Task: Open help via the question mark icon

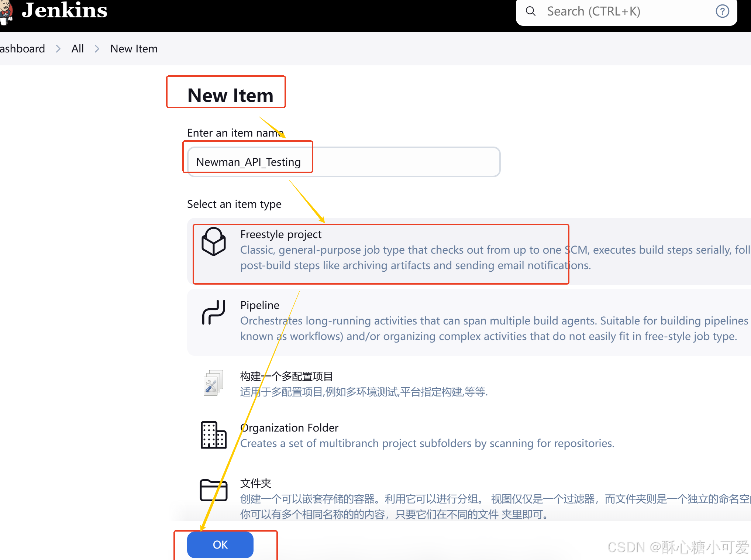Action: [722, 11]
